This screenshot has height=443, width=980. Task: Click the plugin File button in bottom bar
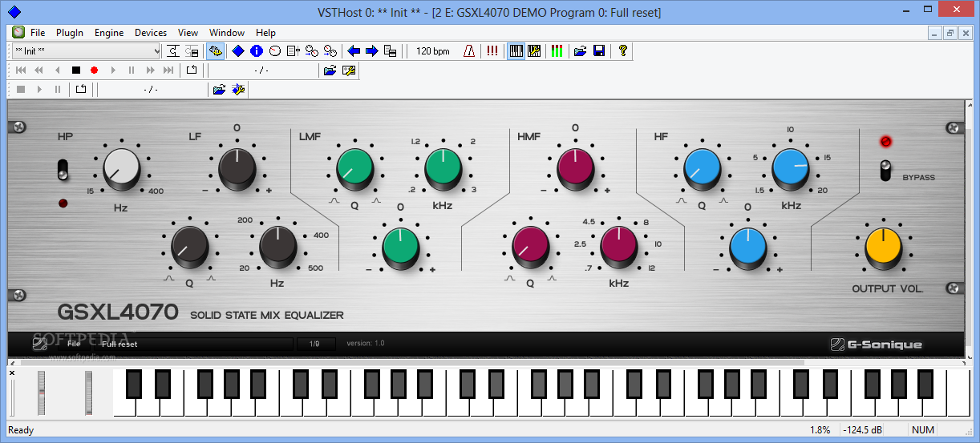(x=74, y=344)
